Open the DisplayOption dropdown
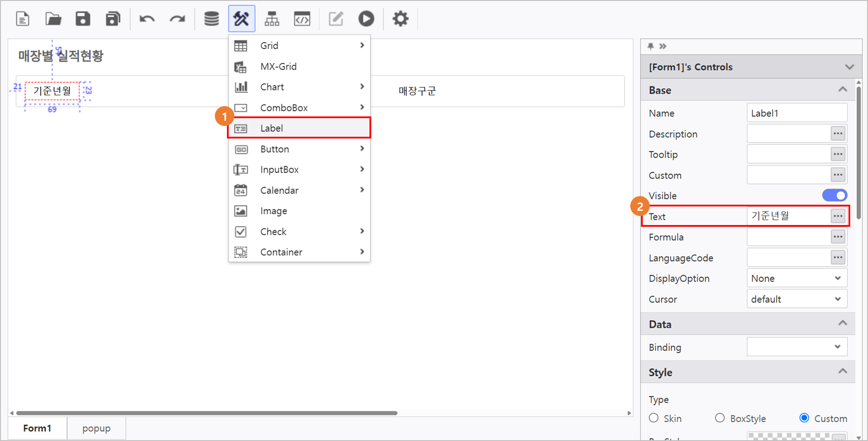The width and height of the screenshot is (868, 441). pyautogui.click(x=797, y=278)
